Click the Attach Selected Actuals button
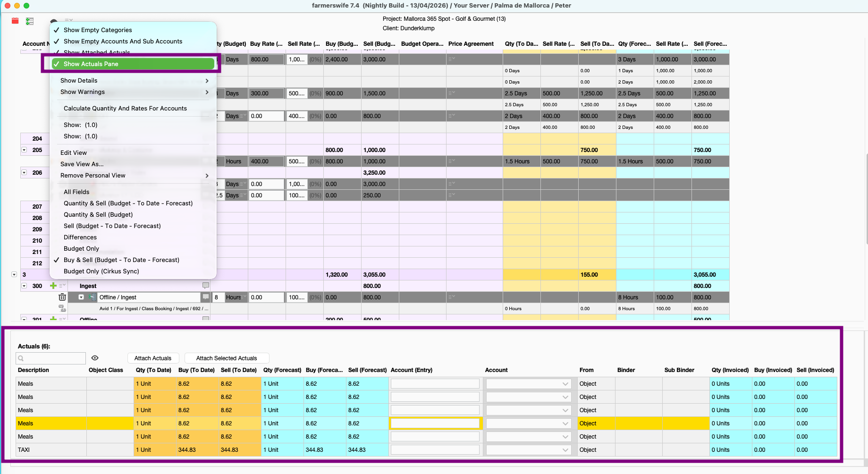 pyautogui.click(x=227, y=358)
